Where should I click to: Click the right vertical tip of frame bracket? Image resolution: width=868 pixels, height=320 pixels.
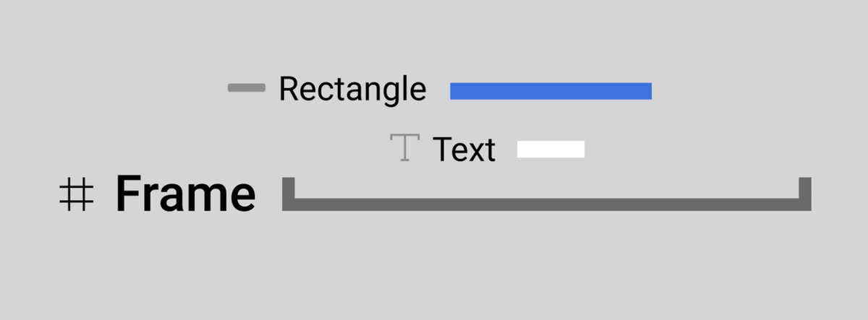[x=805, y=186]
